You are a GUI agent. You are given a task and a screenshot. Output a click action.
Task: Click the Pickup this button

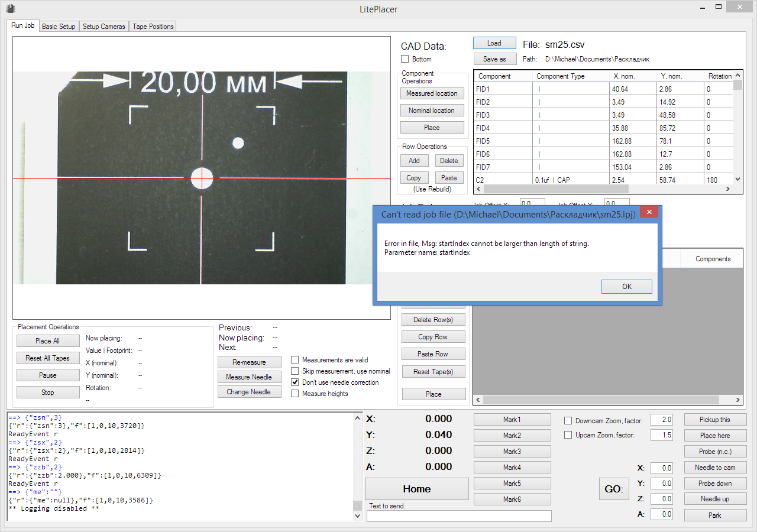pos(715,420)
